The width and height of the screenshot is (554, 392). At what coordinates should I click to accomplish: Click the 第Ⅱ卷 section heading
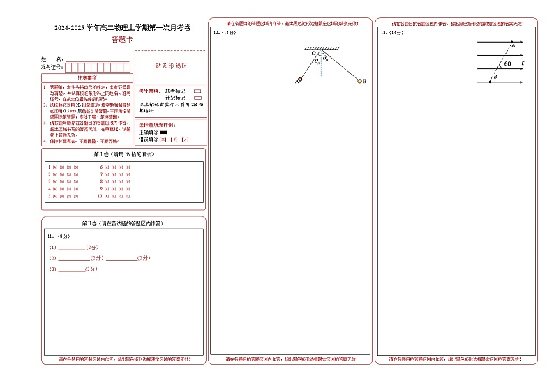(123, 224)
